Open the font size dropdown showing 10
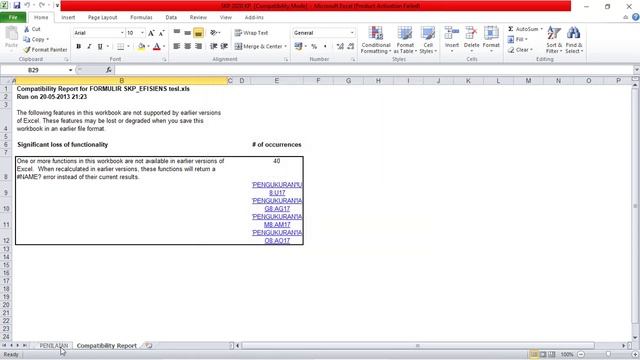Viewport: 640px width, 360px height. [142, 33]
